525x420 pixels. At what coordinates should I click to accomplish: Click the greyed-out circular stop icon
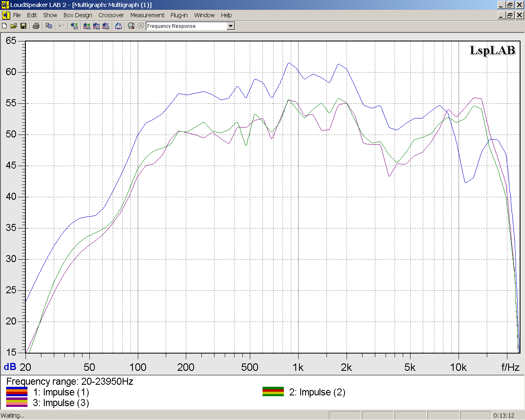coord(141,26)
